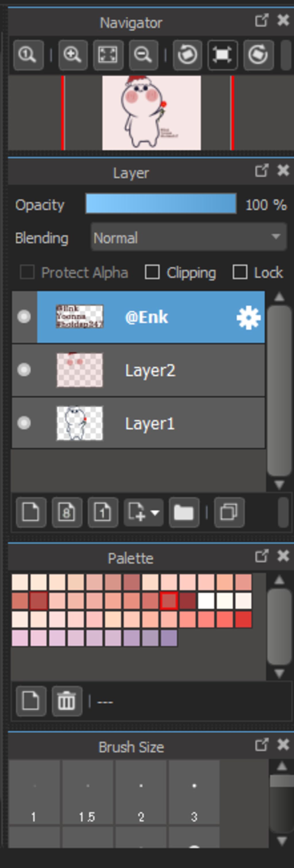Reset zoom to 100% in Navigator
The image size is (294, 868).
[x=28, y=55]
